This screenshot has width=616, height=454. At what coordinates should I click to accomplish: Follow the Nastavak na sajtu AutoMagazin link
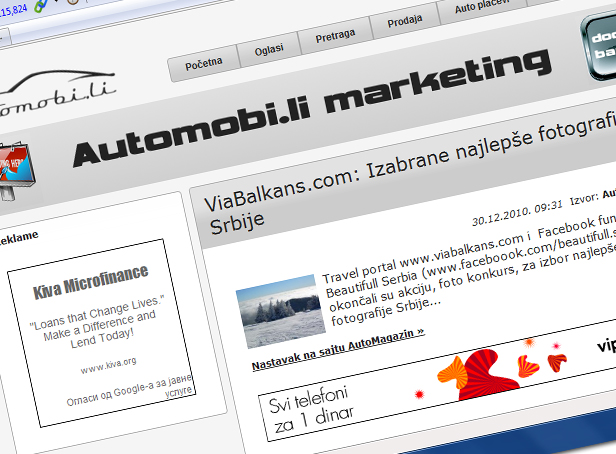(338, 349)
